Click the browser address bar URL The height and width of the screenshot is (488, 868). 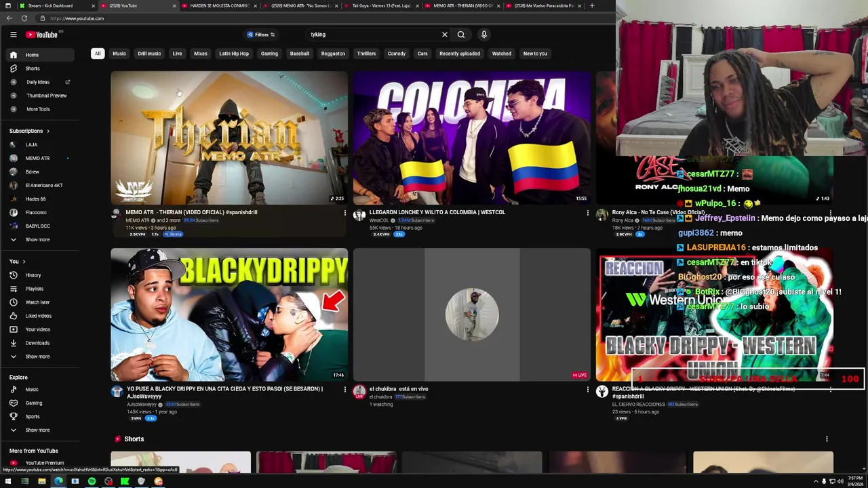pos(77,18)
